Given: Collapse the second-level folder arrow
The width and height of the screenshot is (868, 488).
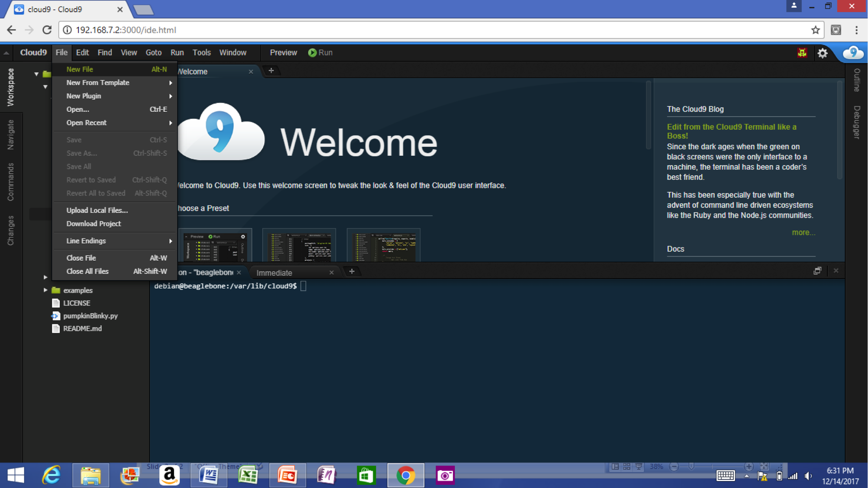Looking at the screenshot, I should (x=45, y=87).
